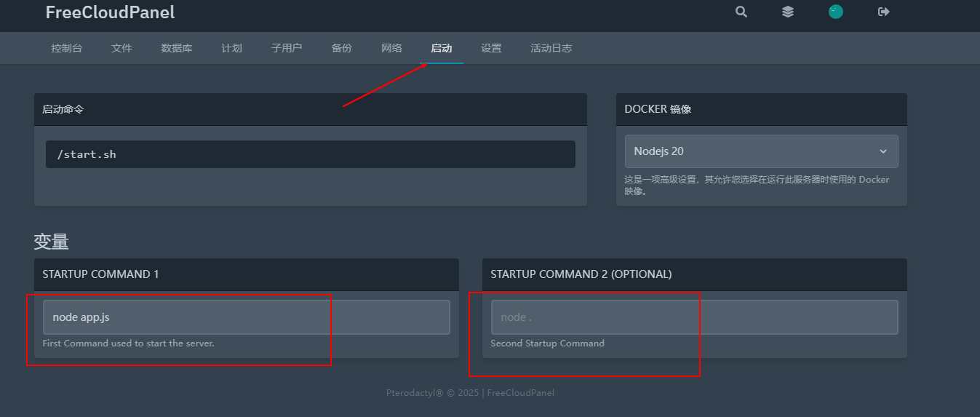
Task: Click the search magnifier icon
Action: (x=741, y=12)
